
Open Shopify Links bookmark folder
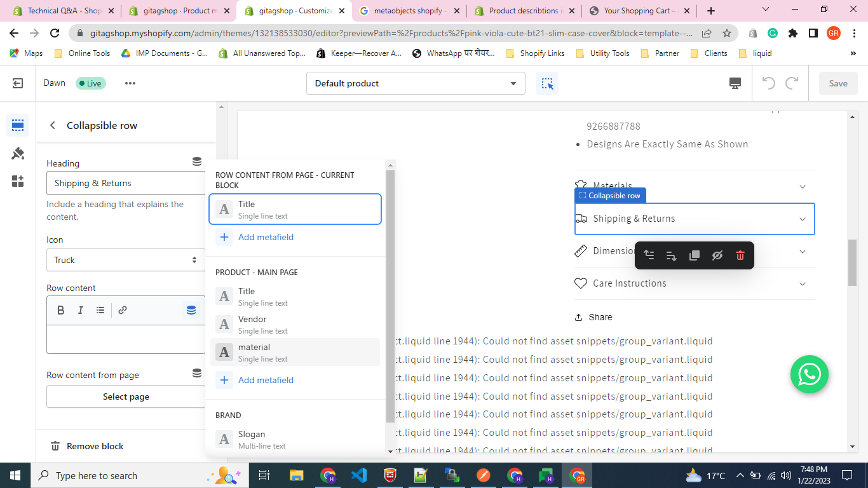536,53
